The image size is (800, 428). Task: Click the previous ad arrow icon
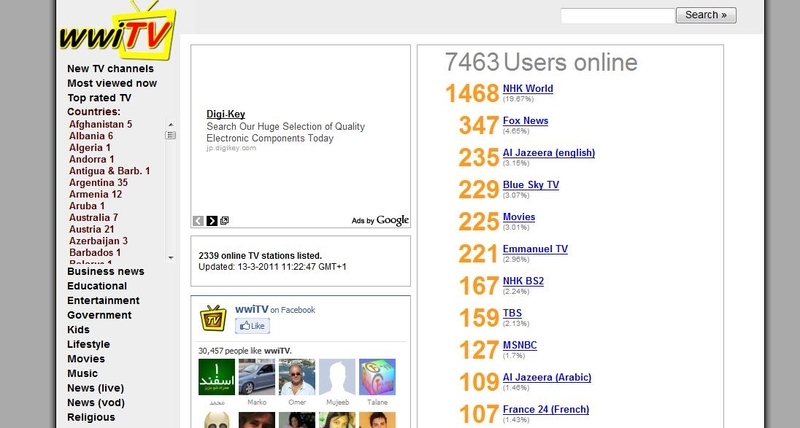198,221
